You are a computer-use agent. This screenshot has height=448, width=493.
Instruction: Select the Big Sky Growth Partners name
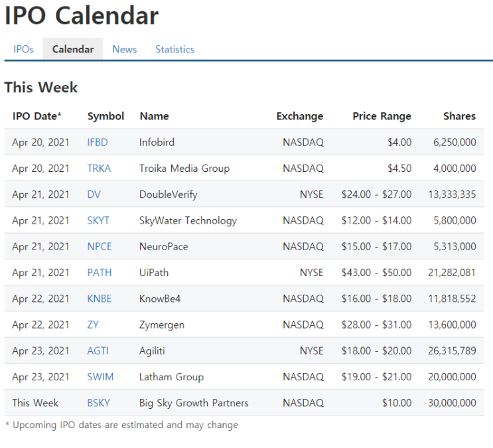(194, 403)
